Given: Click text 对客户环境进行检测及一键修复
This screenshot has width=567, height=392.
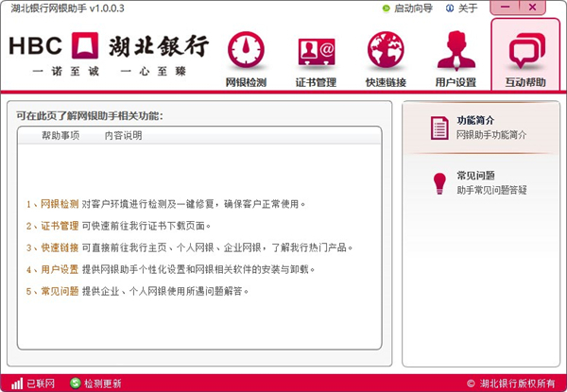Looking at the screenshot, I should (x=148, y=204).
